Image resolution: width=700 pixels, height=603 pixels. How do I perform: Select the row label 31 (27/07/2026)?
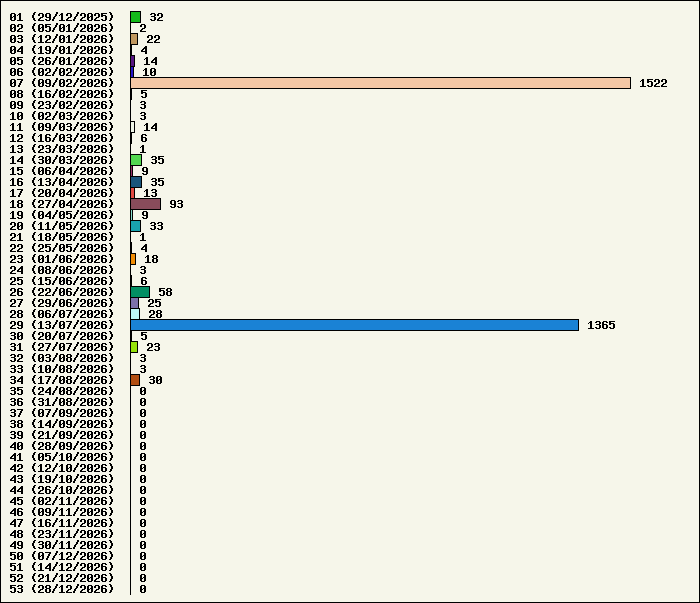(x=62, y=347)
